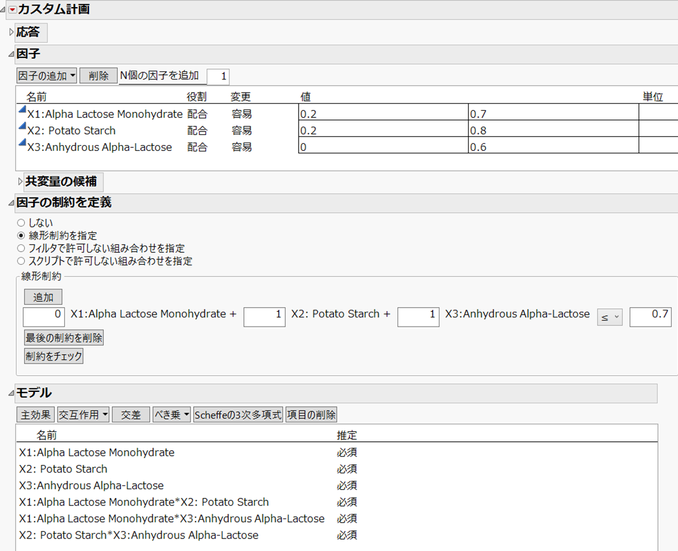Screen dimensions: 678x551
Task: Edit the Potato Starch lower value 0.2
Action: pyautogui.click(x=383, y=130)
